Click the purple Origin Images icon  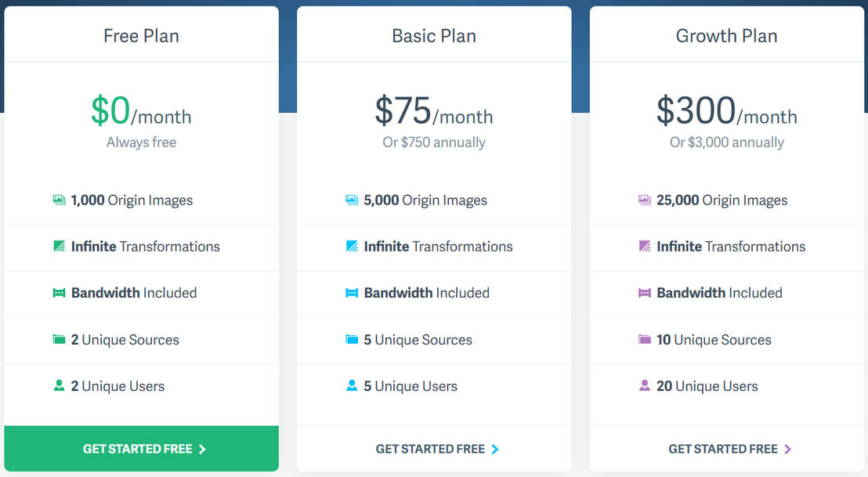645,200
